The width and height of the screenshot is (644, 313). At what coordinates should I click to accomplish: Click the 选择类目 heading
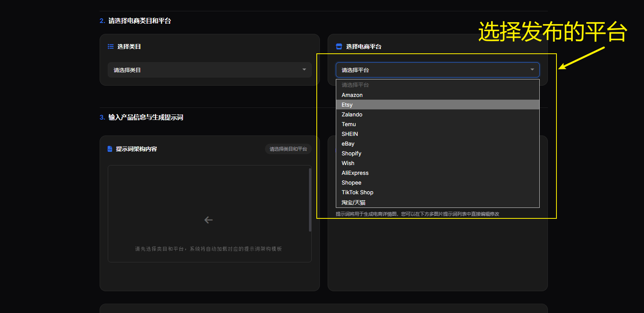(129, 46)
